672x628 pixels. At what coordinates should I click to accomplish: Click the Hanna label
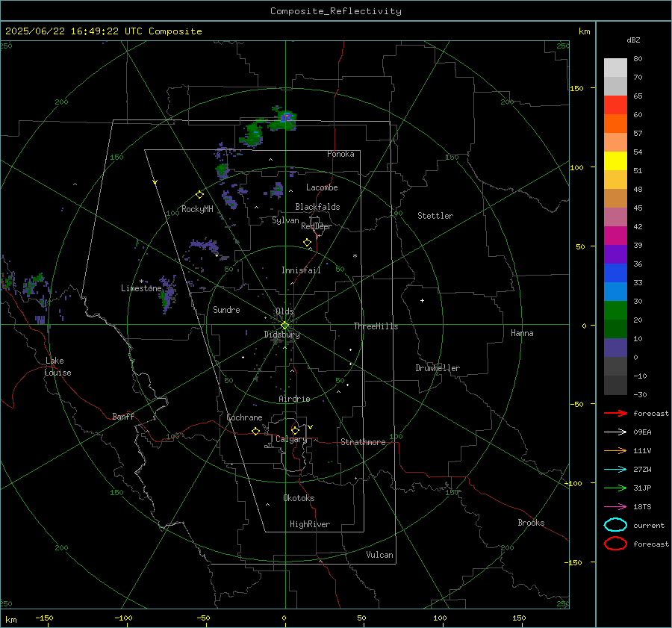(x=522, y=333)
